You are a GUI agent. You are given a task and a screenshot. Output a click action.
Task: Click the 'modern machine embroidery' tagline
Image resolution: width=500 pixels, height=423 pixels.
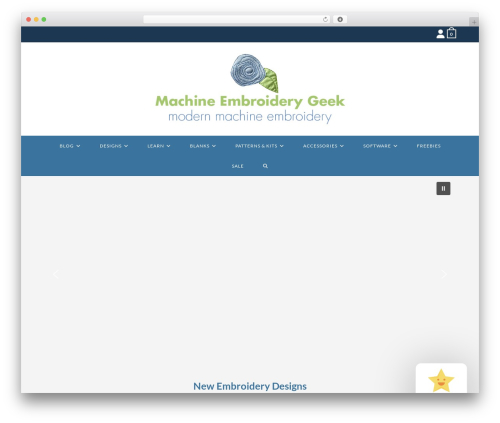point(250,117)
